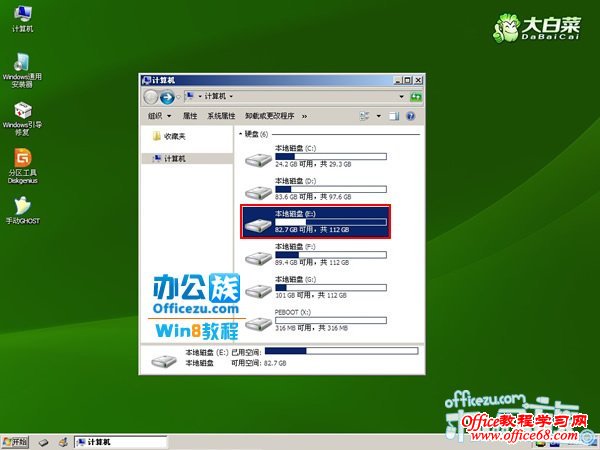Image resolution: width=600 pixels, height=450 pixels.
Task: Click the usage bar of disk G:
Action: pyautogui.click(x=331, y=288)
